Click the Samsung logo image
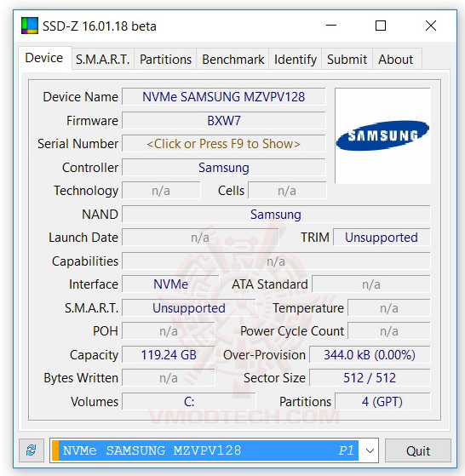This screenshot has height=476, width=465. [382, 135]
